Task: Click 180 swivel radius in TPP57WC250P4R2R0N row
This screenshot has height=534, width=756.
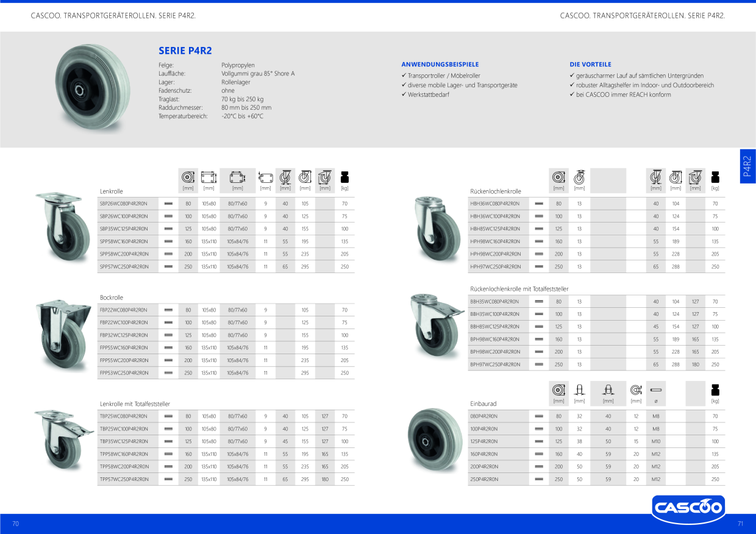Action: click(x=325, y=479)
